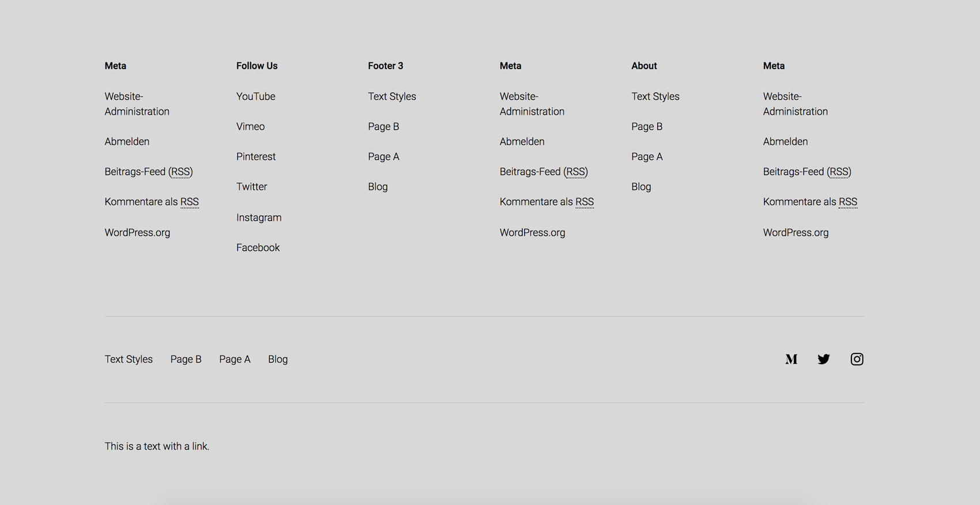980x505 pixels.
Task: Open Beitrags-Feed (RSS) in first Meta column
Action: pos(148,172)
